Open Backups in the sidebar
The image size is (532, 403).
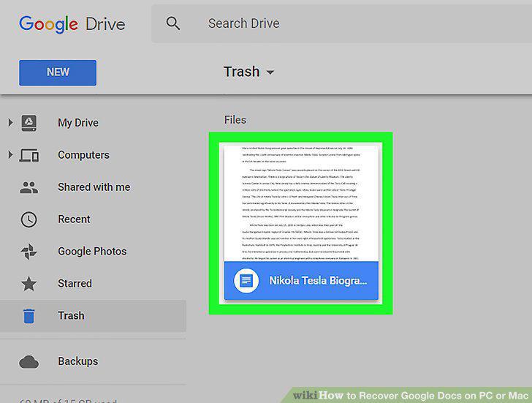pyautogui.click(x=77, y=361)
